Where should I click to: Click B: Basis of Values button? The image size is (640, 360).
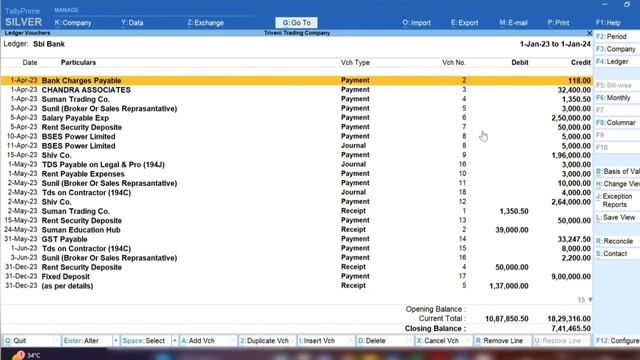pos(618,172)
